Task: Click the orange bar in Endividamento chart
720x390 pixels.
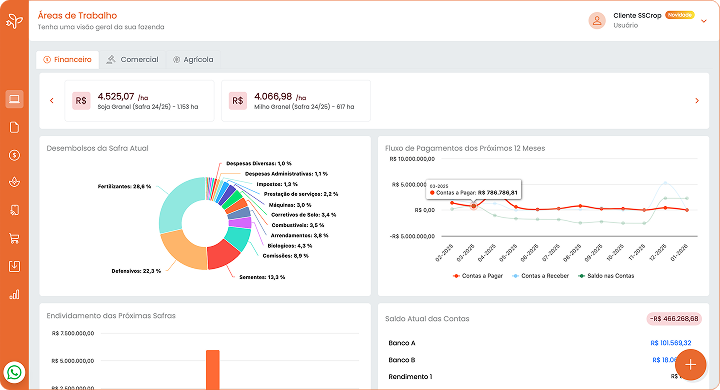Action: coord(213,369)
